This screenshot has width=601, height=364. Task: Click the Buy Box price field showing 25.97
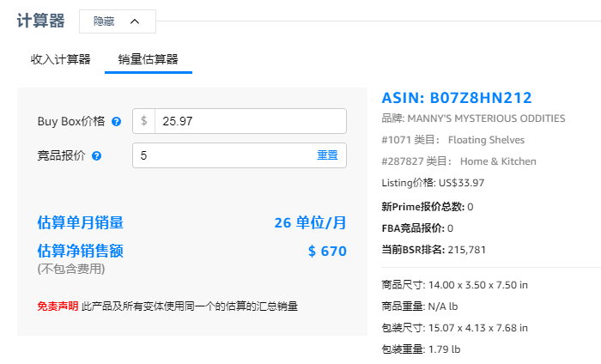point(249,121)
